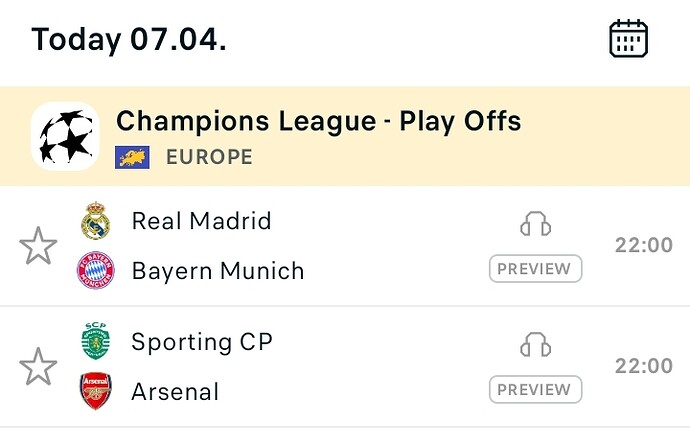The width and height of the screenshot is (690, 445).
Task: Click the Arsenal club crest
Action: [96, 391]
